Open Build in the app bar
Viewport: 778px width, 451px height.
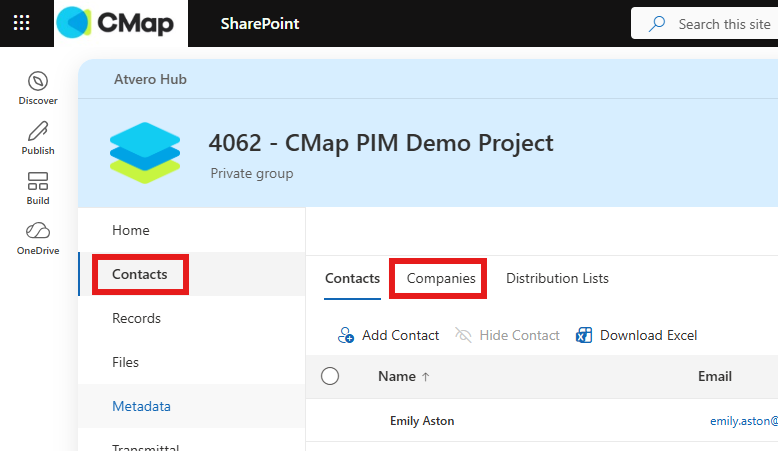[38, 189]
